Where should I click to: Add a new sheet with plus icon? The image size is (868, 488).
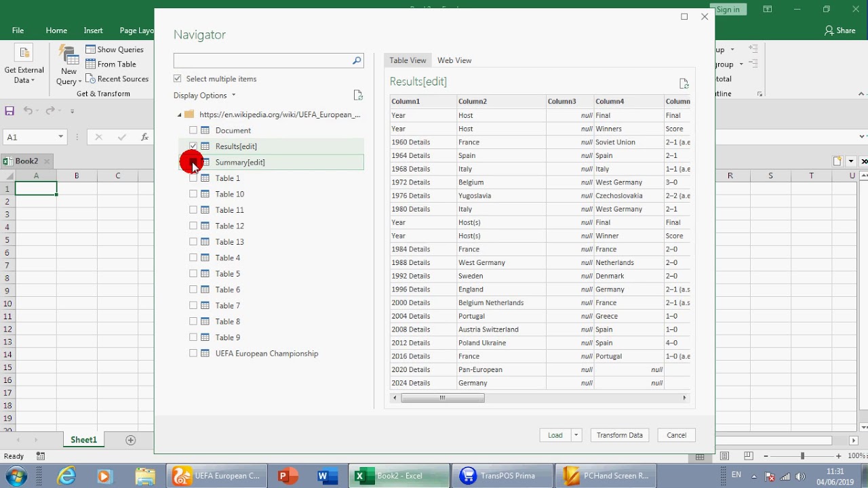[x=131, y=440]
